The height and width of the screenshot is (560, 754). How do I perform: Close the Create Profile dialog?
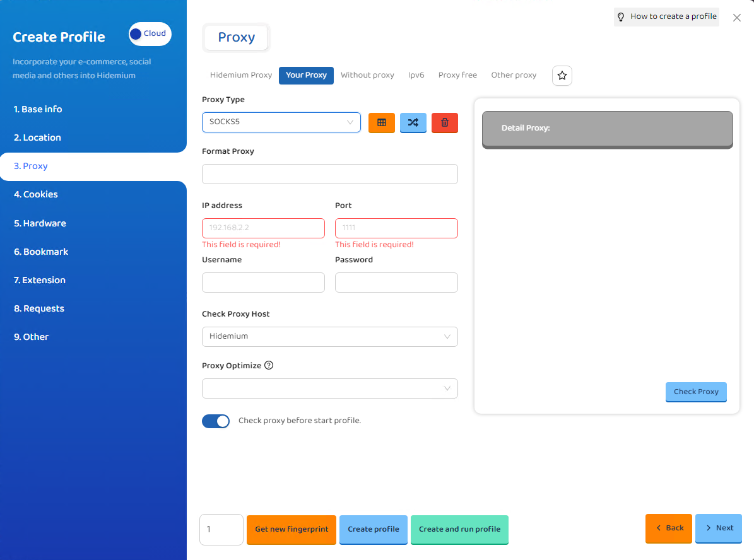[x=736, y=18]
